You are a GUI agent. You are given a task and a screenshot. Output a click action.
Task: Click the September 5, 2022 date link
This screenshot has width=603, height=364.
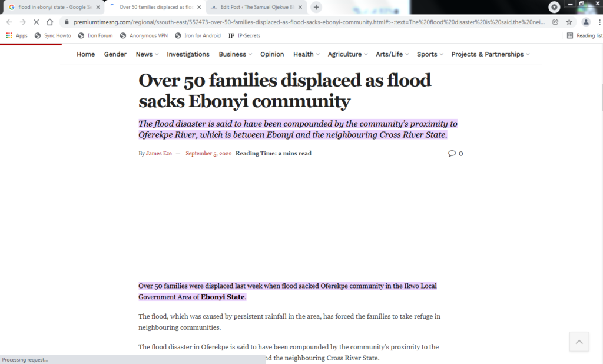[208, 153]
